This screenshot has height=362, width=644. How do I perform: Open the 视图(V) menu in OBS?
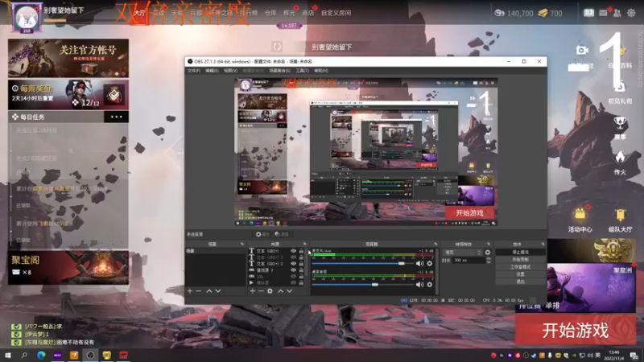click(230, 71)
